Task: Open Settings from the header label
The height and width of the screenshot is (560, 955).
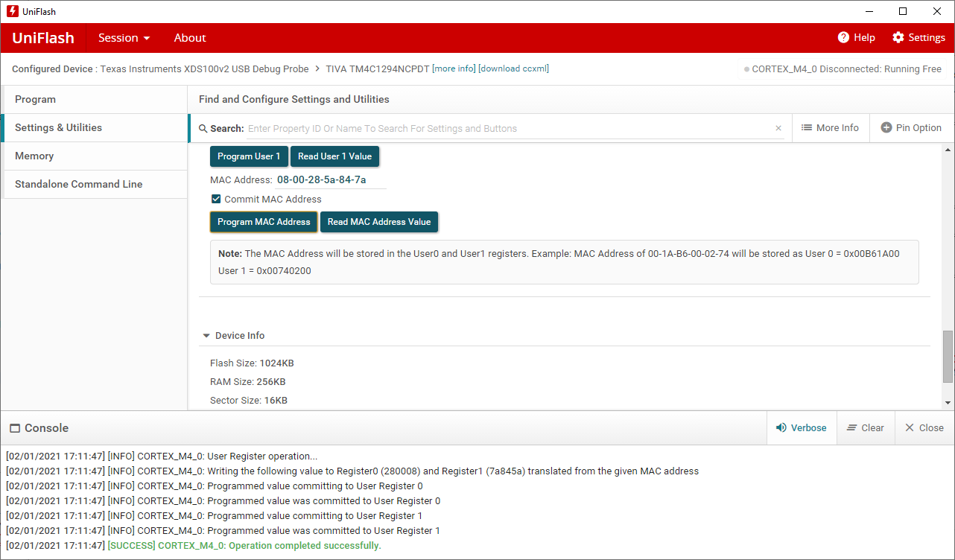Action: pos(927,38)
